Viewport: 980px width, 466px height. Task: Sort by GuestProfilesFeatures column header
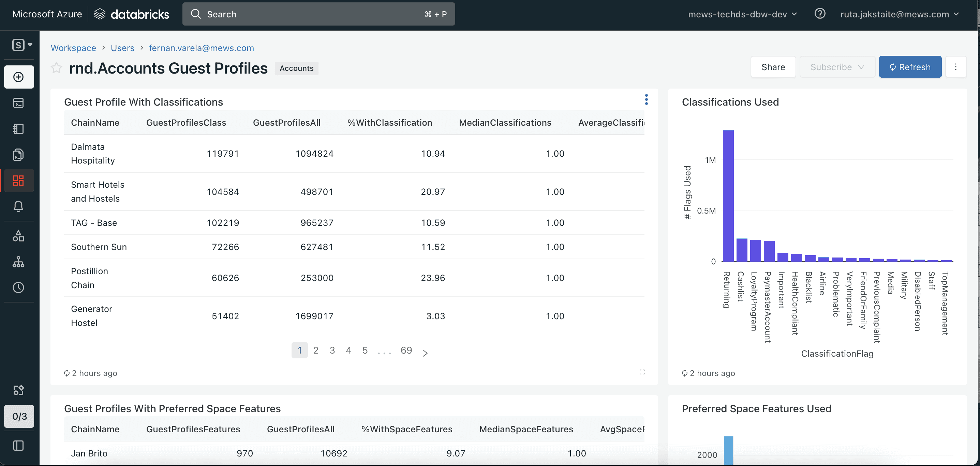(x=193, y=429)
